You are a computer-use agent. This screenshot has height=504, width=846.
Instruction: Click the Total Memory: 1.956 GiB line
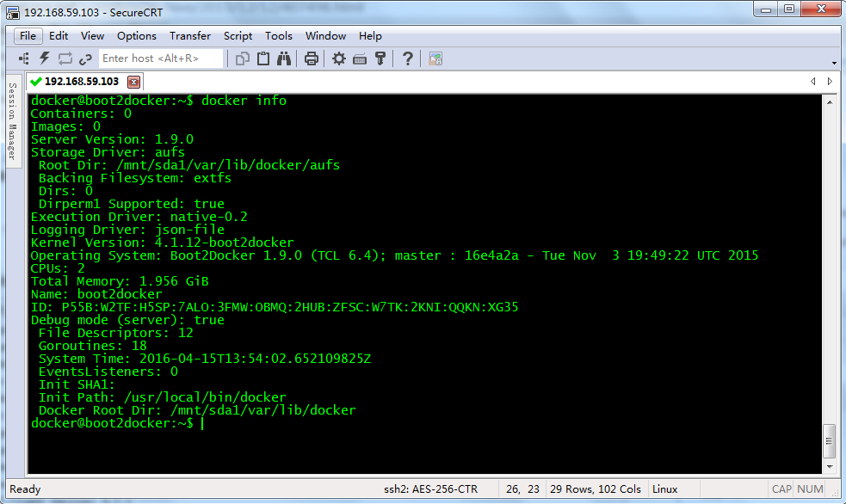pyautogui.click(x=120, y=281)
